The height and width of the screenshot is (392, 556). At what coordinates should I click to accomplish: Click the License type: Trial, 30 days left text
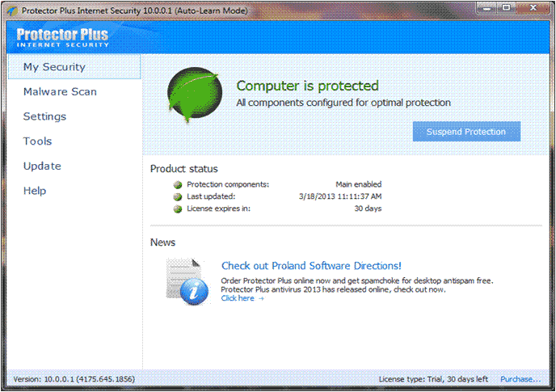(433, 379)
